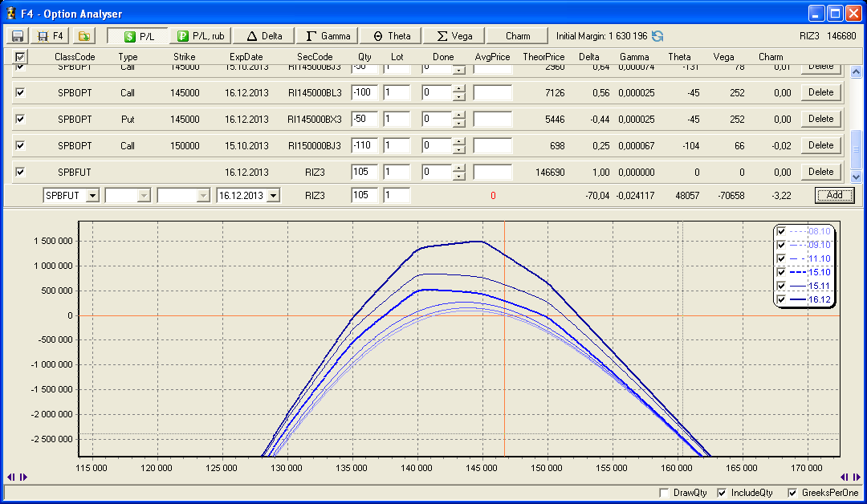Expand the 16.12.2013 expiry date dropdown
The height and width of the screenshot is (504, 867).
point(274,195)
